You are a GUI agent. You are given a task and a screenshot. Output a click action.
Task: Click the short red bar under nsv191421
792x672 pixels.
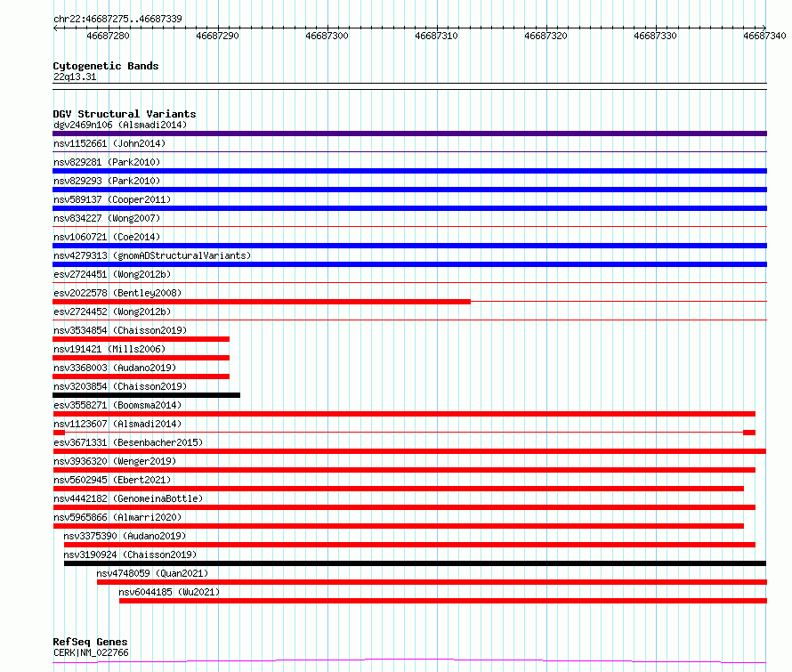click(141, 358)
